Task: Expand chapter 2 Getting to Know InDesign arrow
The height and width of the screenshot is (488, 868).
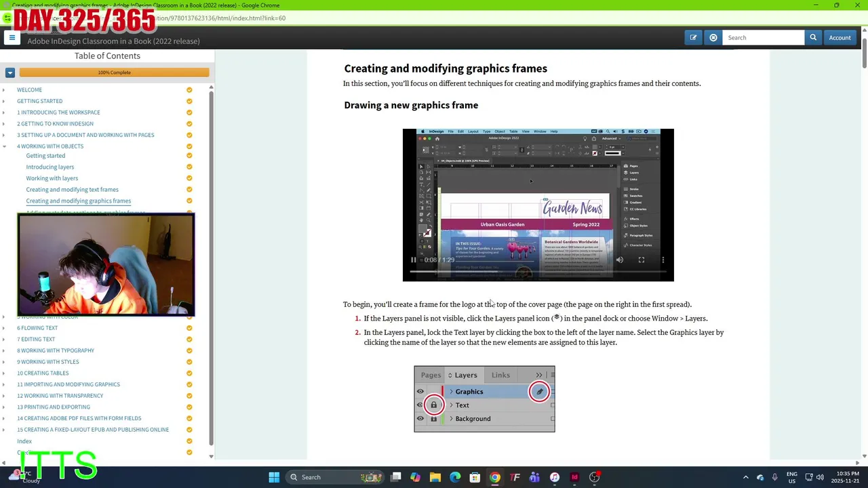Action: click(4, 123)
